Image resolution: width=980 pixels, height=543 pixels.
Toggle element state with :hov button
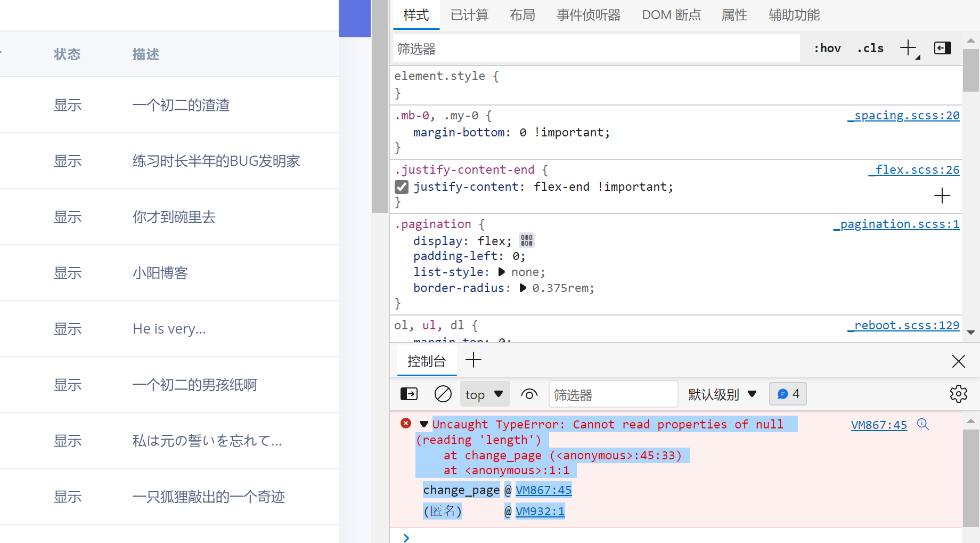(x=827, y=48)
